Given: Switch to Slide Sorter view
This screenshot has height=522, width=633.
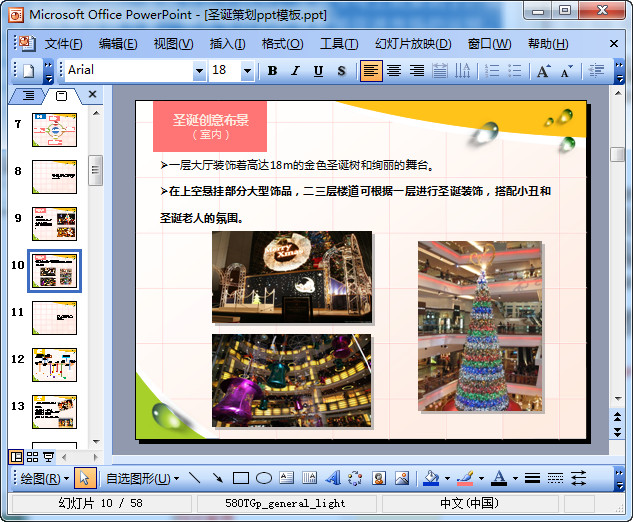Looking at the screenshot, I should 32,457.
